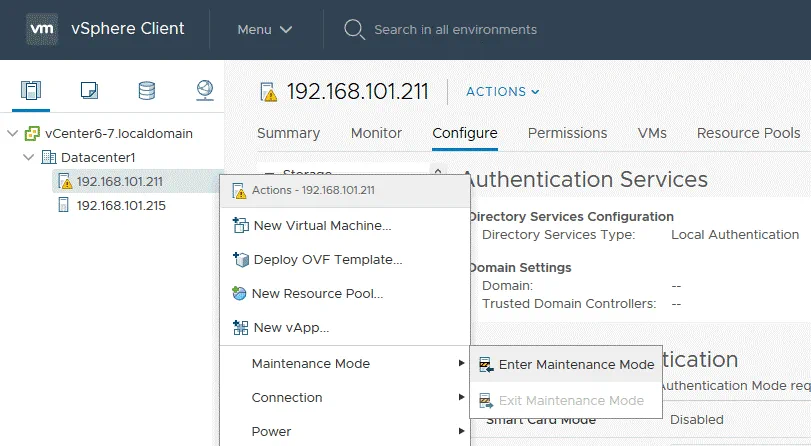
Task: Open the Menu dropdown in header
Action: [265, 29]
